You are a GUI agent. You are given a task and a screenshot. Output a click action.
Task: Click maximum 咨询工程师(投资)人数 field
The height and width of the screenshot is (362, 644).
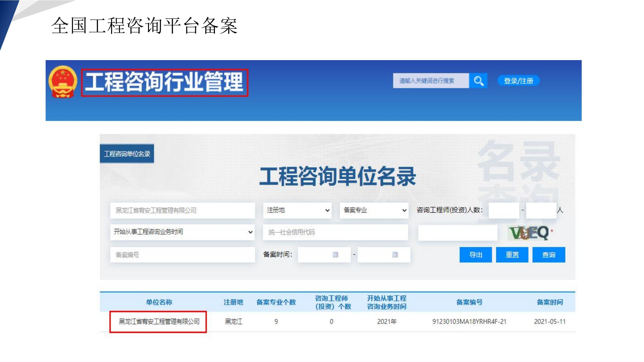(x=541, y=210)
